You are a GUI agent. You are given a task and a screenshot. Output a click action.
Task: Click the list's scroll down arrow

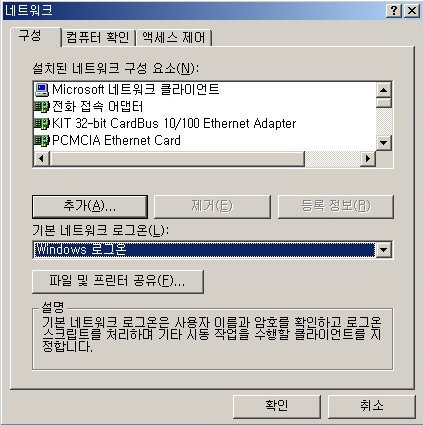(x=383, y=143)
